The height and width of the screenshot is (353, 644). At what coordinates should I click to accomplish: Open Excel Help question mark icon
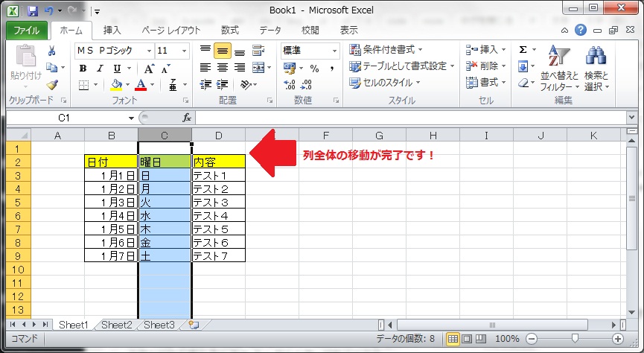tap(580, 30)
